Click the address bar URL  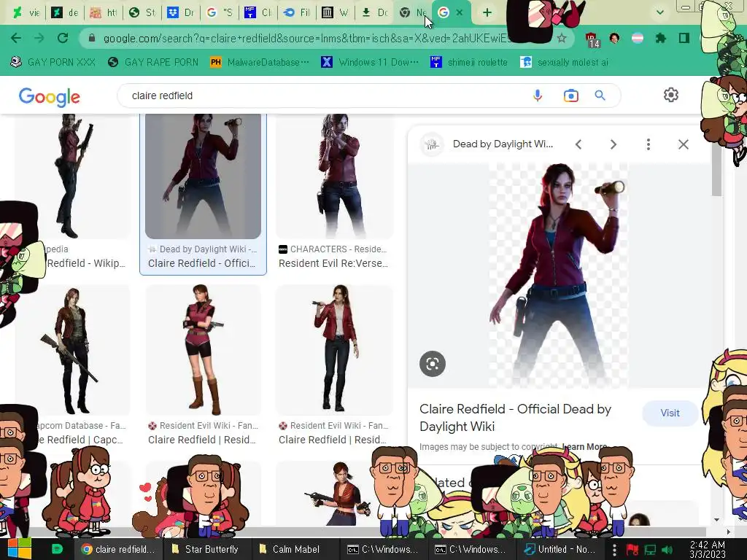tap(307, 38)
